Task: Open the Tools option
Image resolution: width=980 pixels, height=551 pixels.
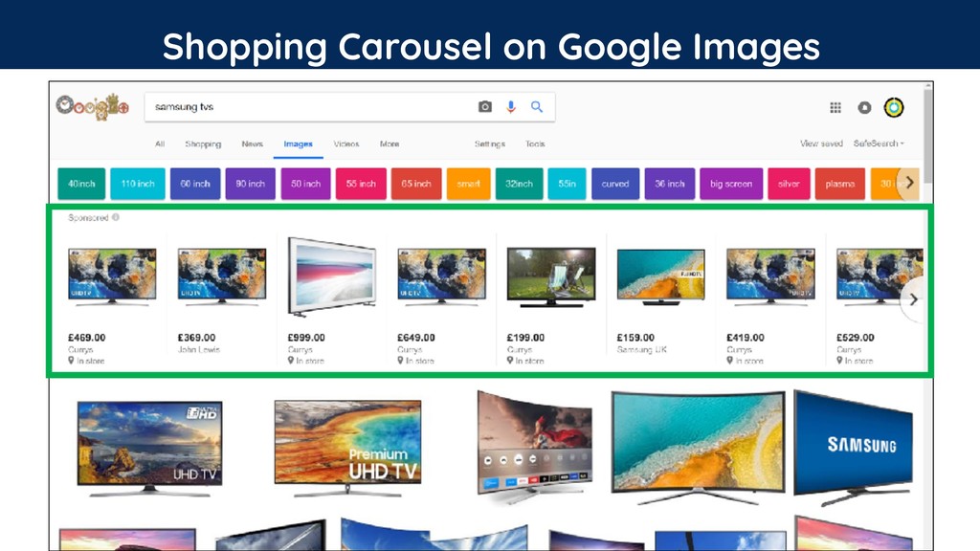Action: (535, 143)
